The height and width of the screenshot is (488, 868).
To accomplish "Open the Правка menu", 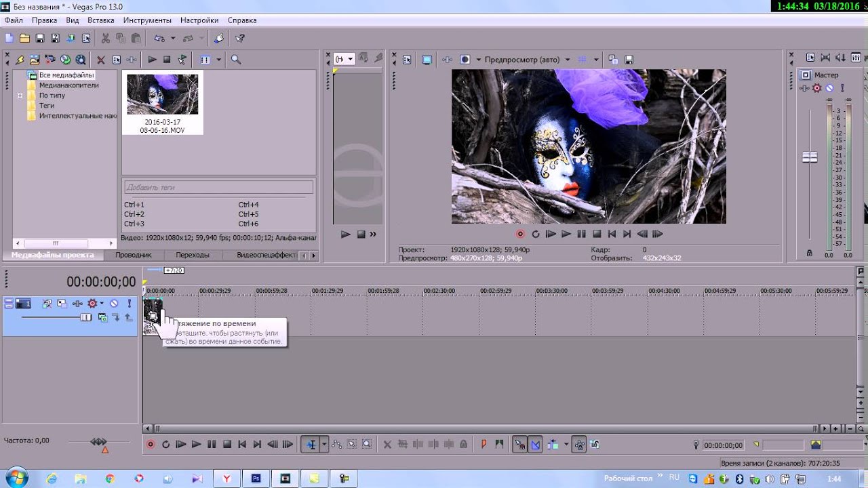I will 45,20.
